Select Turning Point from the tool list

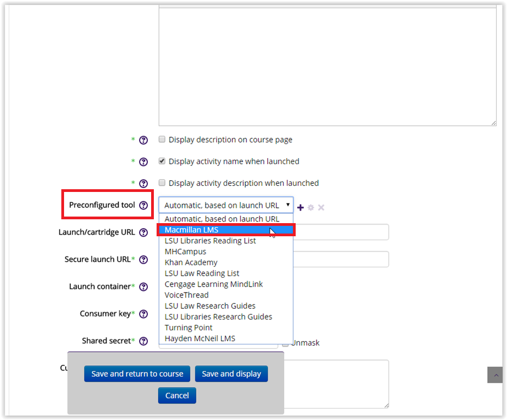coord(226,328)
